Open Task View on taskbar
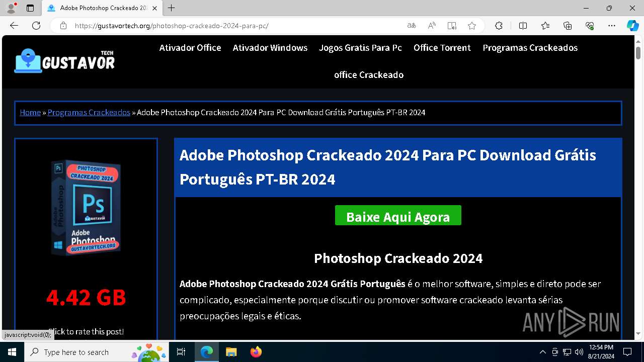 point(181,352)
